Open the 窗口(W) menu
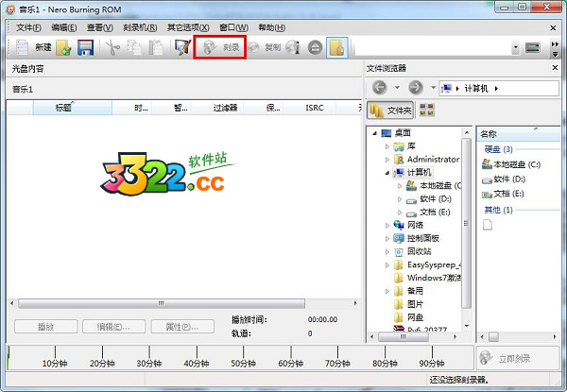Viewport: 567px width, 392px height. coord(233,27)
